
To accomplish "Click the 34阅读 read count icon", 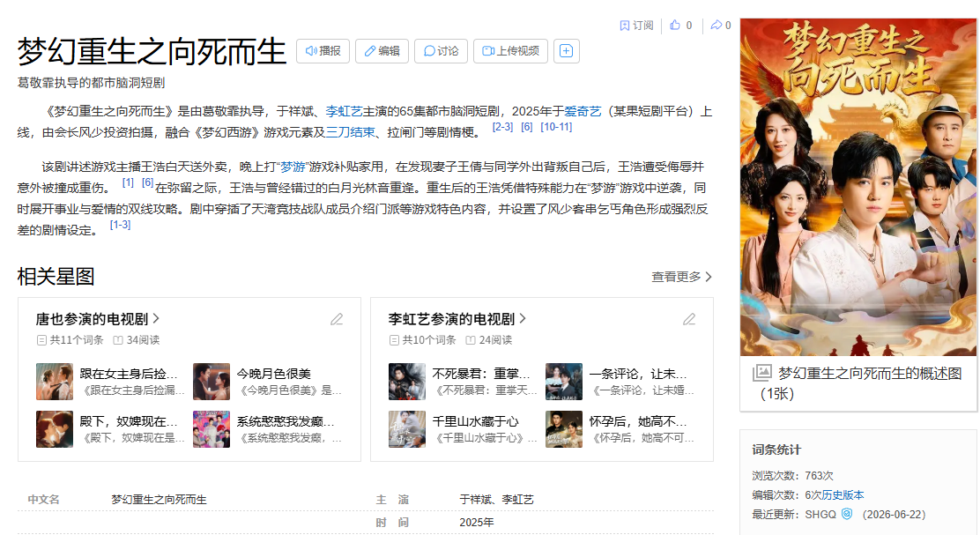I will 118,340.
